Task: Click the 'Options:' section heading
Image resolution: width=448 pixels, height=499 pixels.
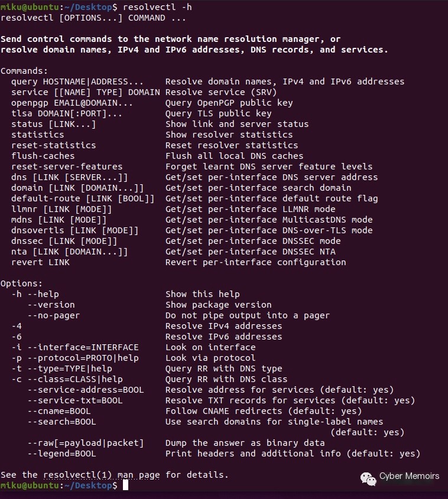Action: pyautogui.click(x=21, y=283)
